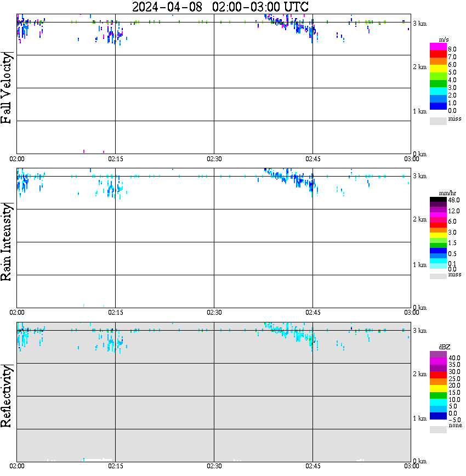Click the 02:00 time label under Rain Intensity plot
The height and width of the screenshot is (476, 466).
coord(17,313)
